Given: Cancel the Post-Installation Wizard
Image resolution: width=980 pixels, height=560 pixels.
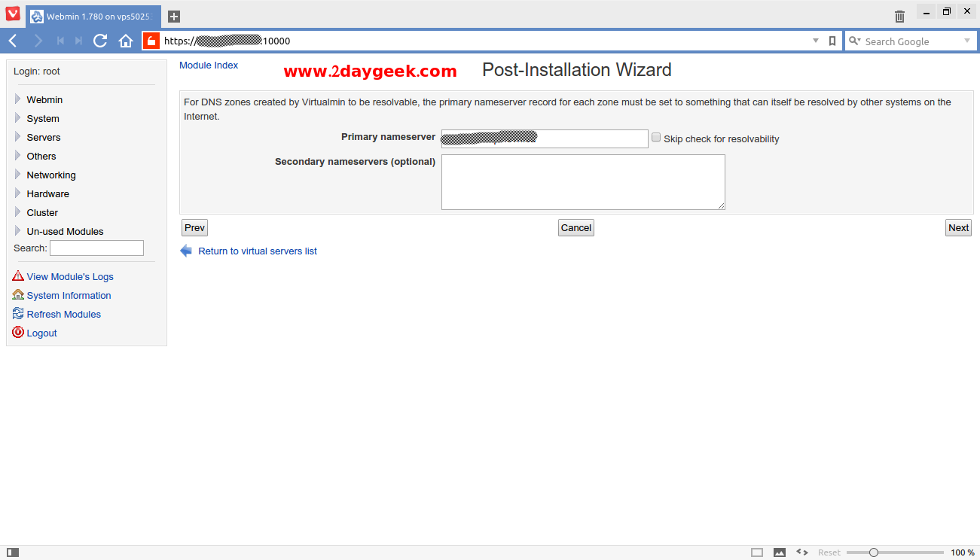Looking at the screenshot, I should coord(576,228).
